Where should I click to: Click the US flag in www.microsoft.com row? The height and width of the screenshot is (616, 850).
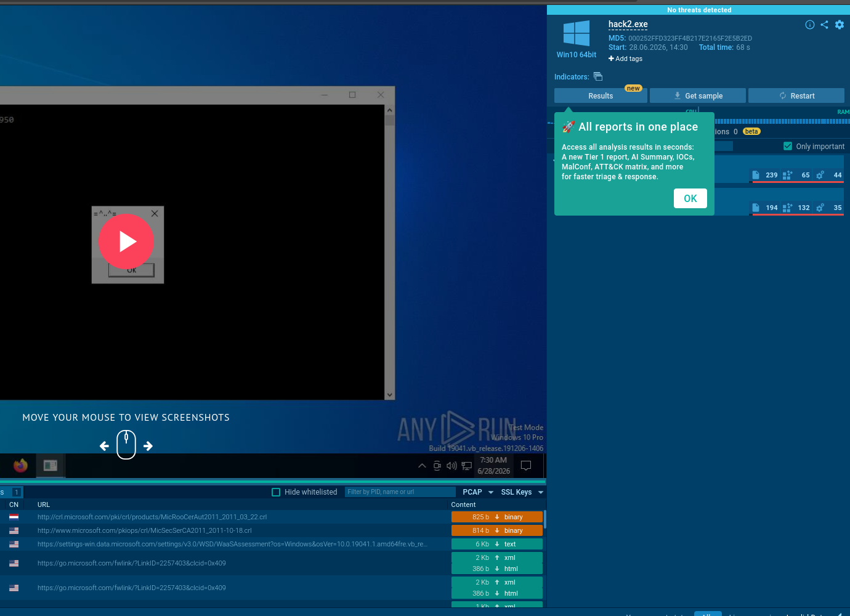[x=14, y=530]
